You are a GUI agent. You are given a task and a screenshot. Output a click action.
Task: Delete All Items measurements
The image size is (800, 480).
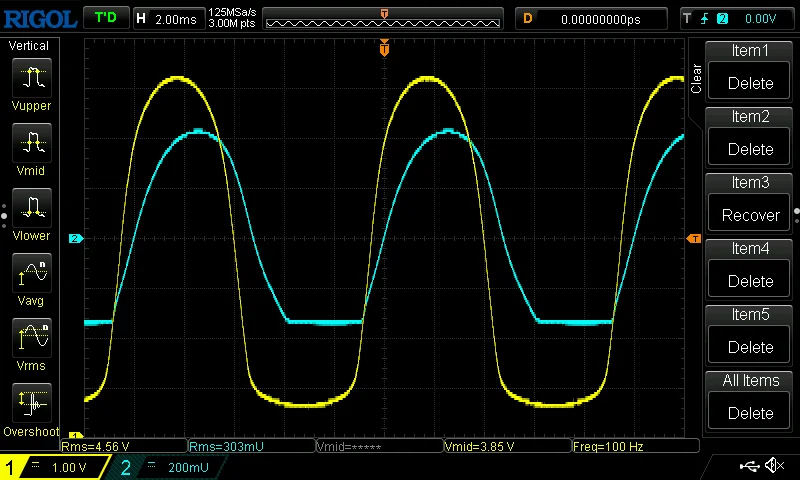coord(750,398)
